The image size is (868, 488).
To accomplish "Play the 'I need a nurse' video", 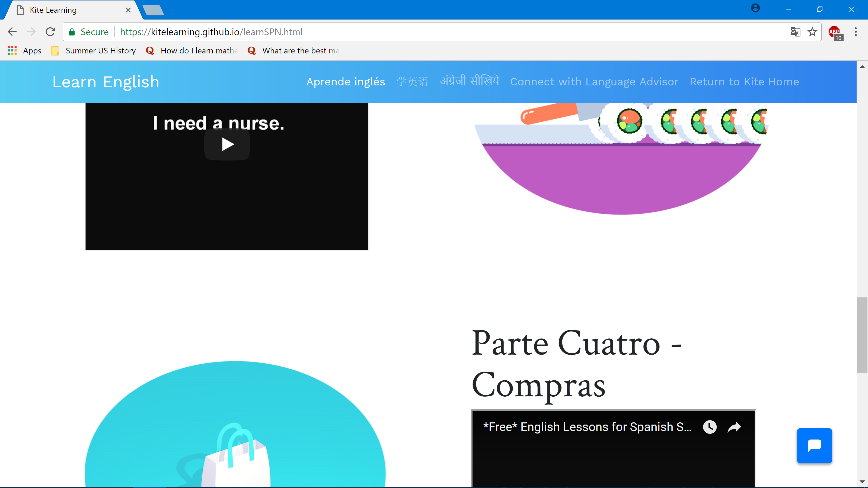I will pyautogui.click(x=227, y=145).
